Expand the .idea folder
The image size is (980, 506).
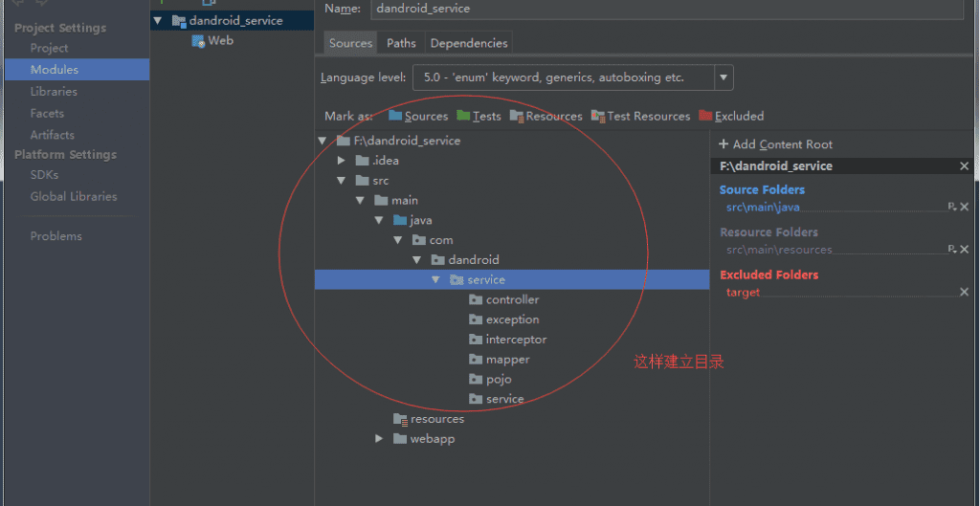(x=342, y=161)
